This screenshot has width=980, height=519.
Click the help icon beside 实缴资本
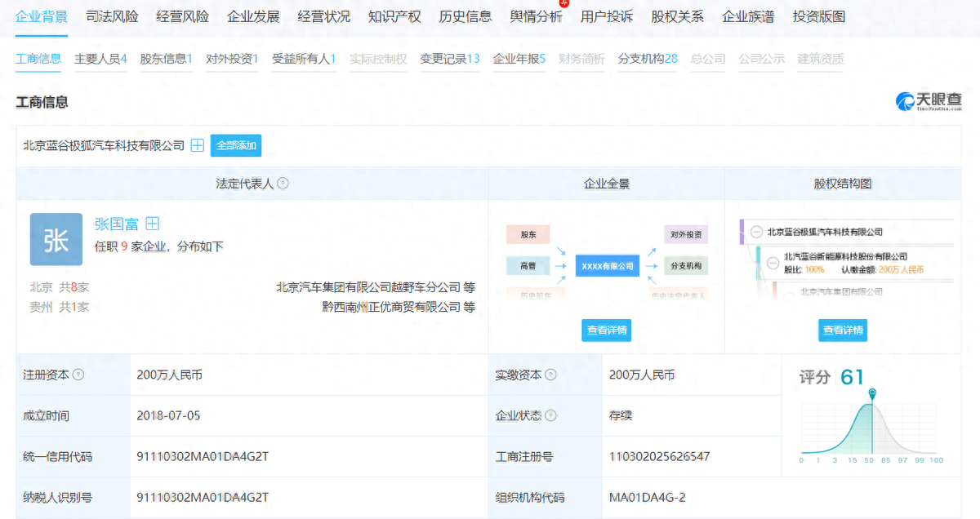551,375
